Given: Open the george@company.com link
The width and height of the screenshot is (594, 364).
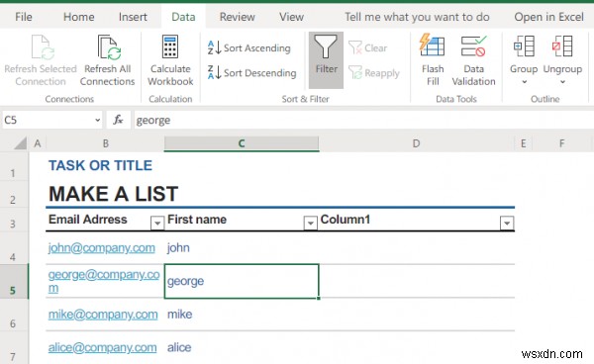Looking at the screenshot, I should click(104, 281).
